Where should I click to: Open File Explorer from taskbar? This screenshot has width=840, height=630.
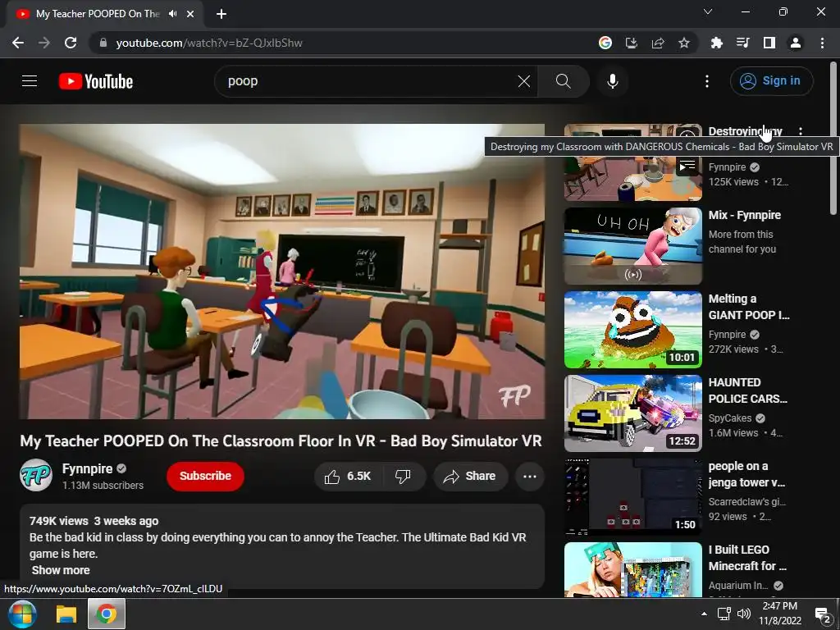coord(66,614)
